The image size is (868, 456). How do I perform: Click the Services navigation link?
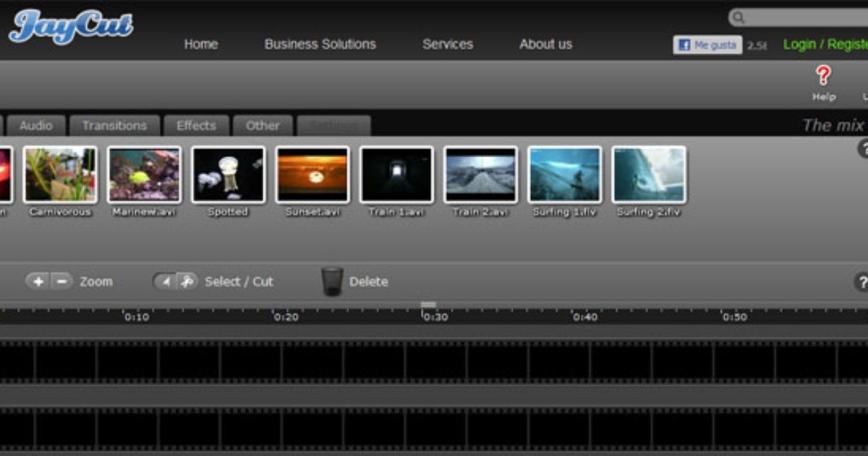(x=447, y=44)
